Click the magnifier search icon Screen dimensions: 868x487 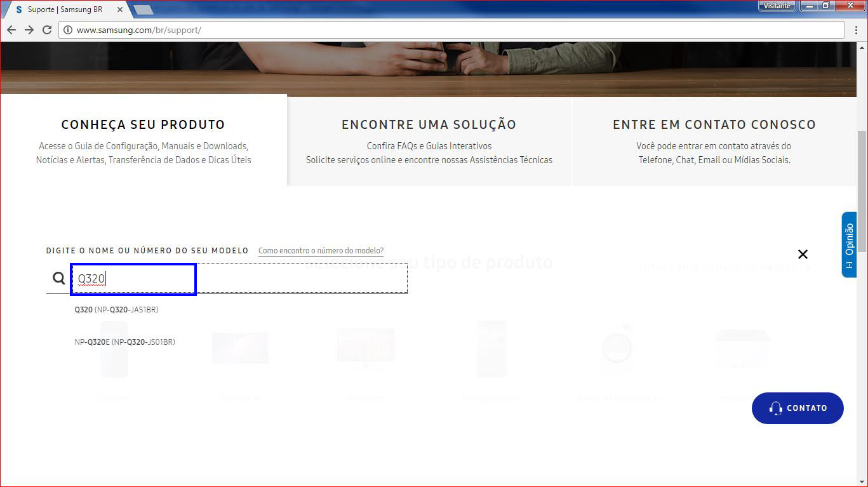pos(59,278)
